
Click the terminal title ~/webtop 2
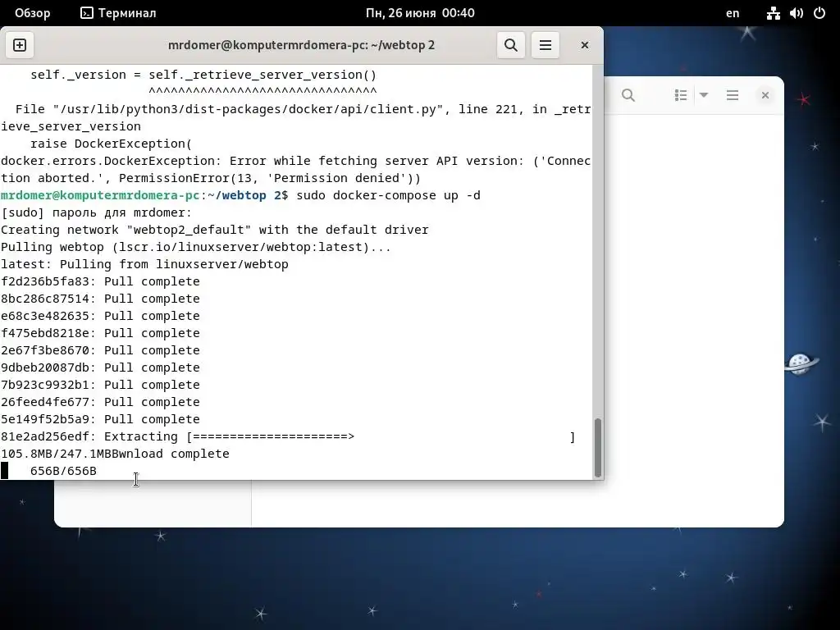[302, 45]
